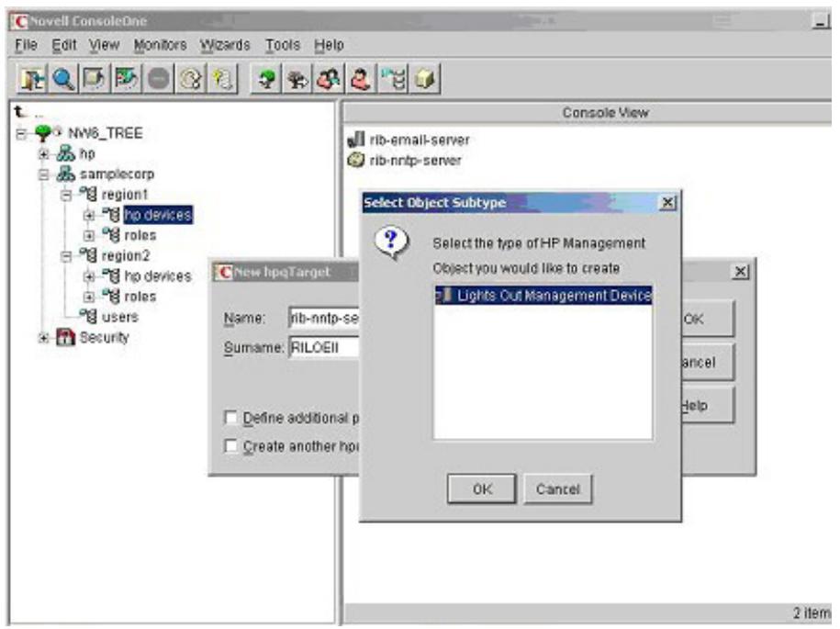Viewport: 840px width, 629px height.
Task: Close the New hpqTarget dialog
Action: pyautogui.click(x=740, y=272)
